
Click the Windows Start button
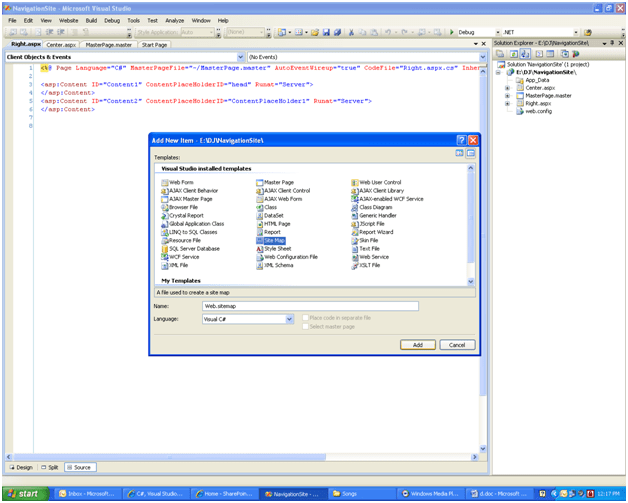click(x=24, y=493)
